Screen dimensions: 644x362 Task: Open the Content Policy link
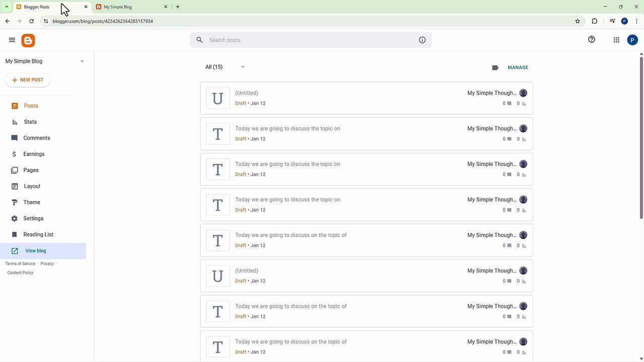(20, 273)
